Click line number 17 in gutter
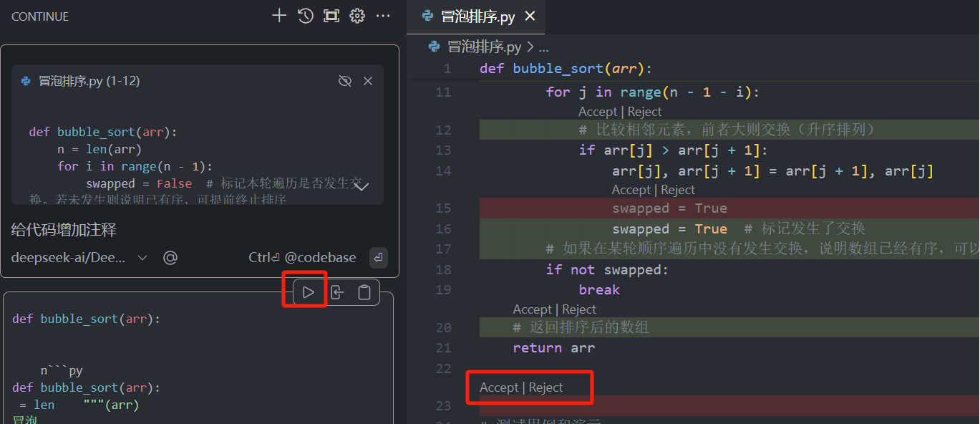980x424 pixels. (443, 249)
